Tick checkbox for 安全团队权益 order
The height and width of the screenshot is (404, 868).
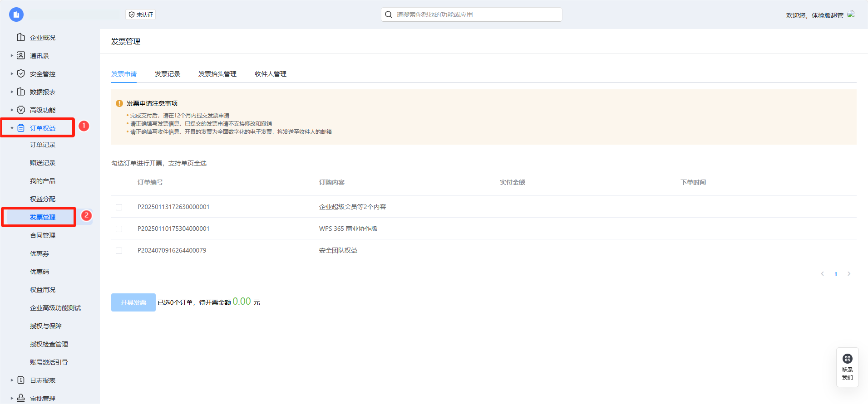pyautogui.click(x=119, y=251)
